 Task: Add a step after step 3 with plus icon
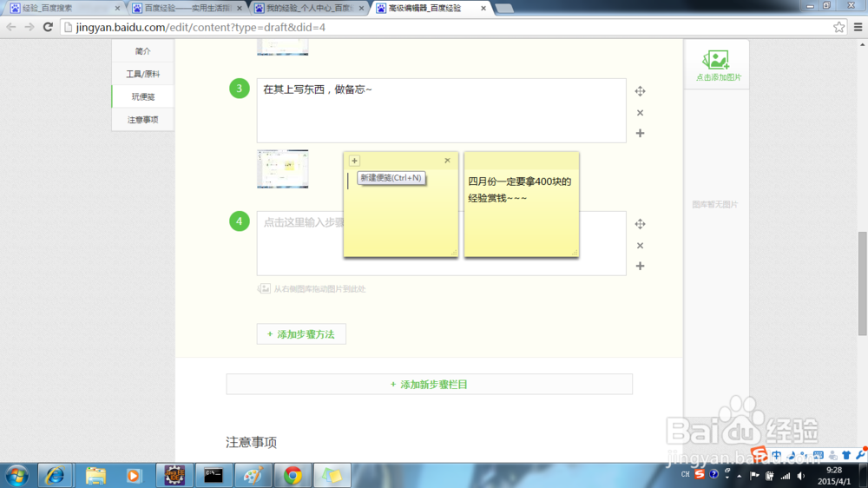pos(640,133)
